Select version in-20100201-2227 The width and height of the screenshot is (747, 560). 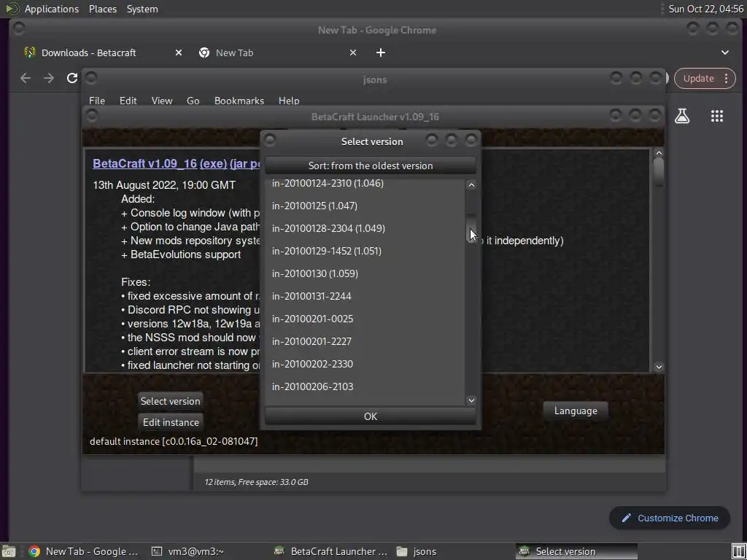coord(365,341)
